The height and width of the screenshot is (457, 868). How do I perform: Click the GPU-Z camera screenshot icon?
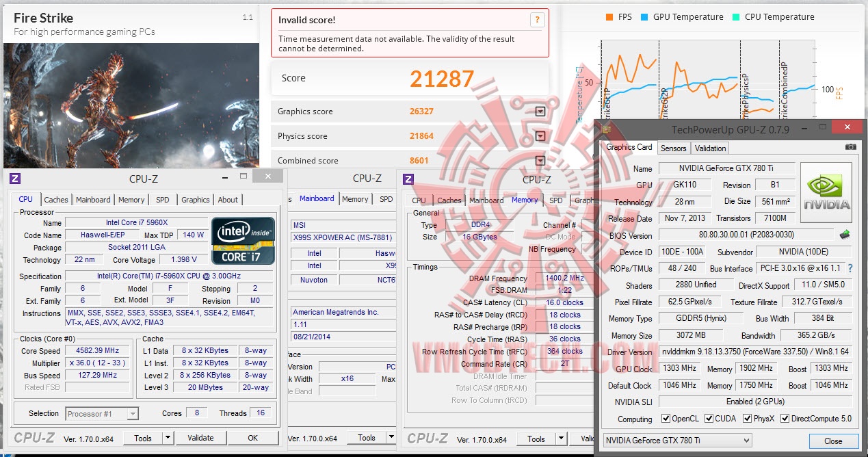(850, 147)
